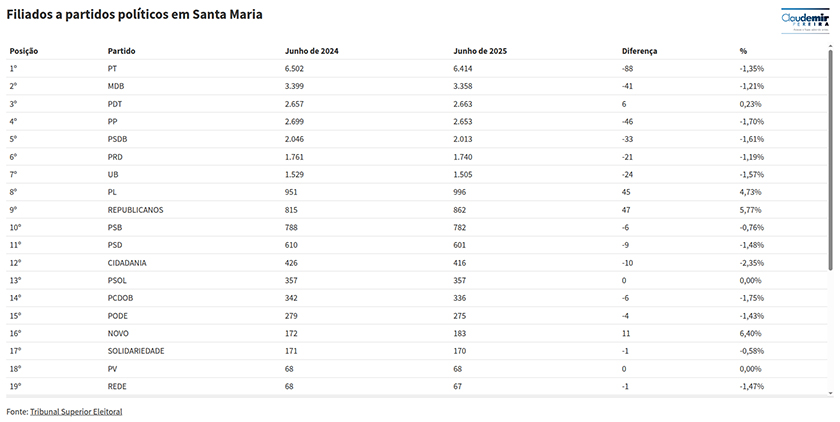
Task: Click the % column header
Action: (x=743, y=51)
